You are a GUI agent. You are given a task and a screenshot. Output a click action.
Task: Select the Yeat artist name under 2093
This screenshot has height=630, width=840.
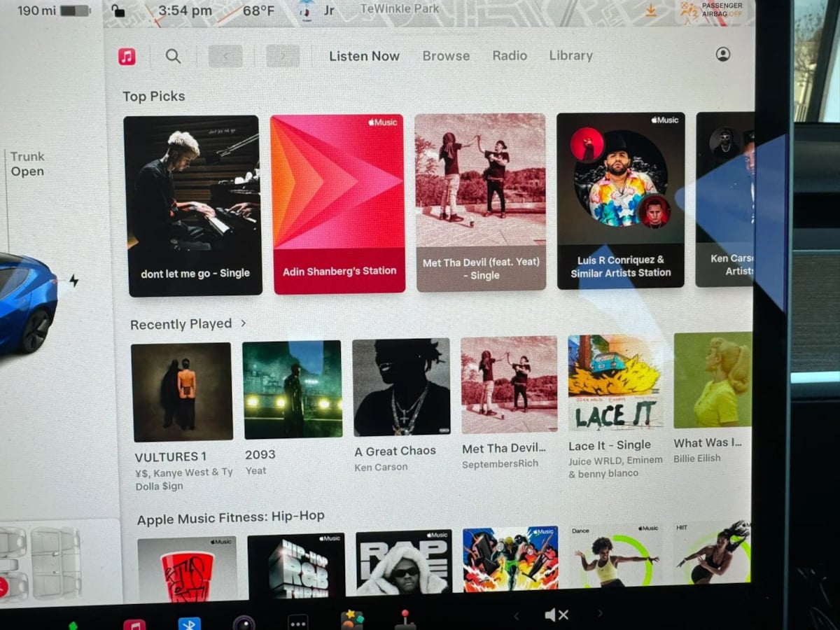point(255,471)
